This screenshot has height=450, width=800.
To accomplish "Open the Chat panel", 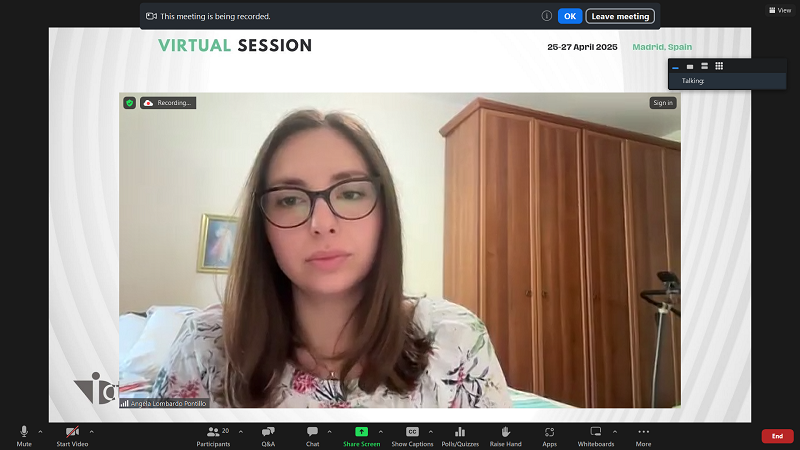I will point(312,432).
